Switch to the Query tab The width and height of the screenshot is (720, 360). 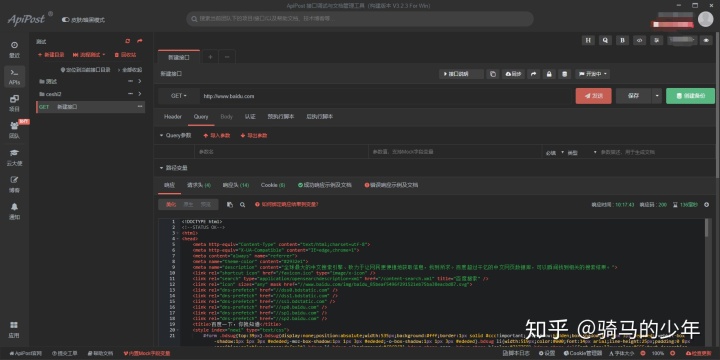[201, 117]
